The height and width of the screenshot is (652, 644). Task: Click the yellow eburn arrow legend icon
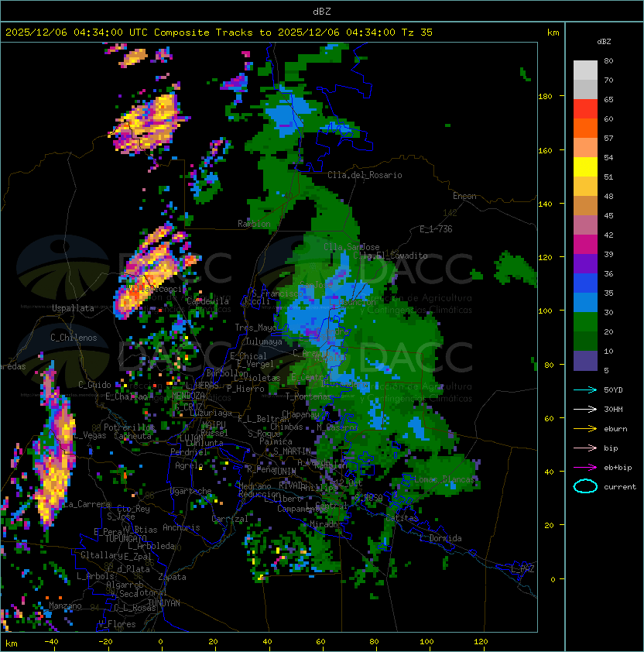(585, 429)
